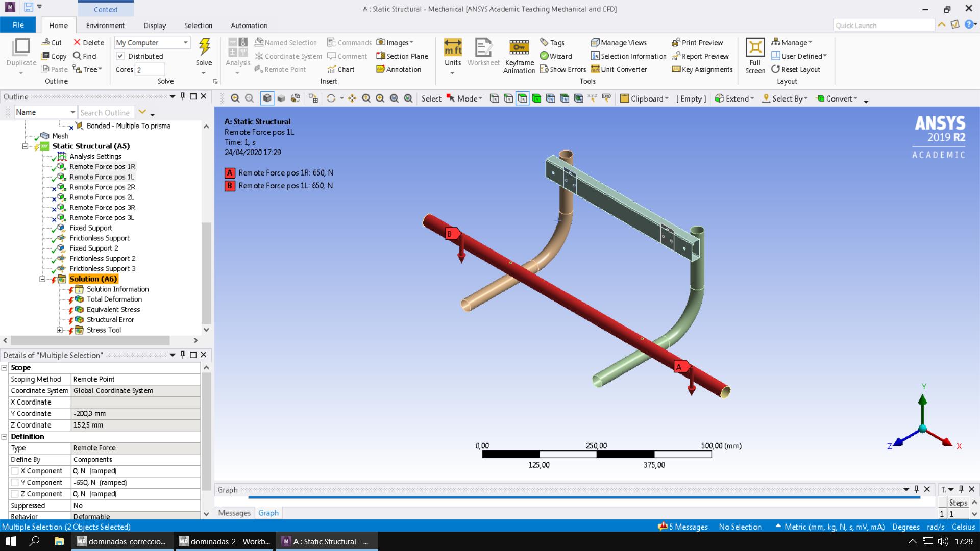
Task: Toggle the Distributed checkbox
Action: click(120, 56)
